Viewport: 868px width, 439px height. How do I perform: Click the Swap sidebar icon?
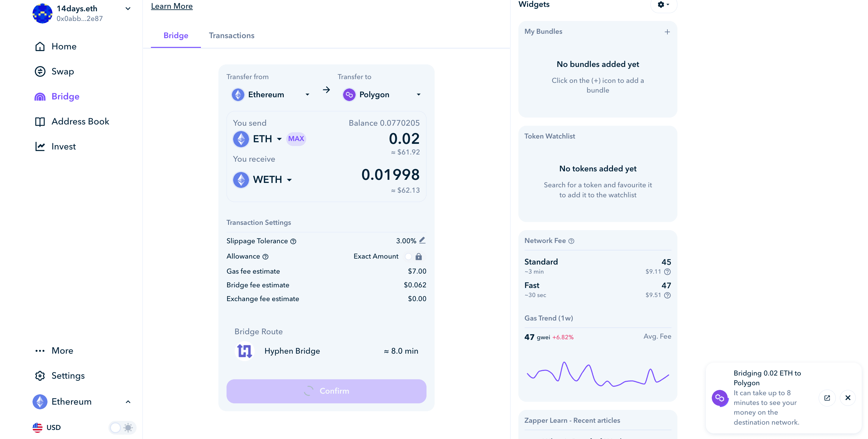(40, 72)
